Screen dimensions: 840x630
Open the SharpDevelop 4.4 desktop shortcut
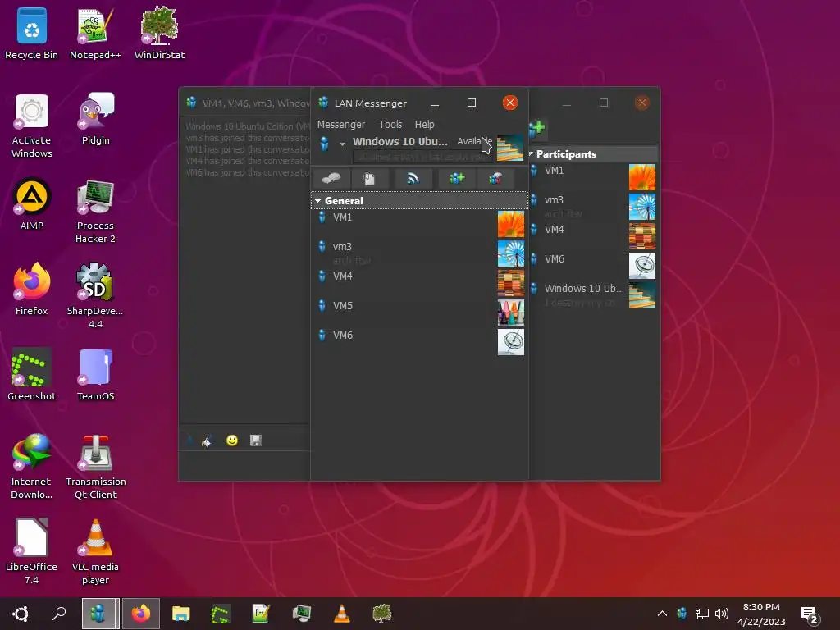(95, 295)
